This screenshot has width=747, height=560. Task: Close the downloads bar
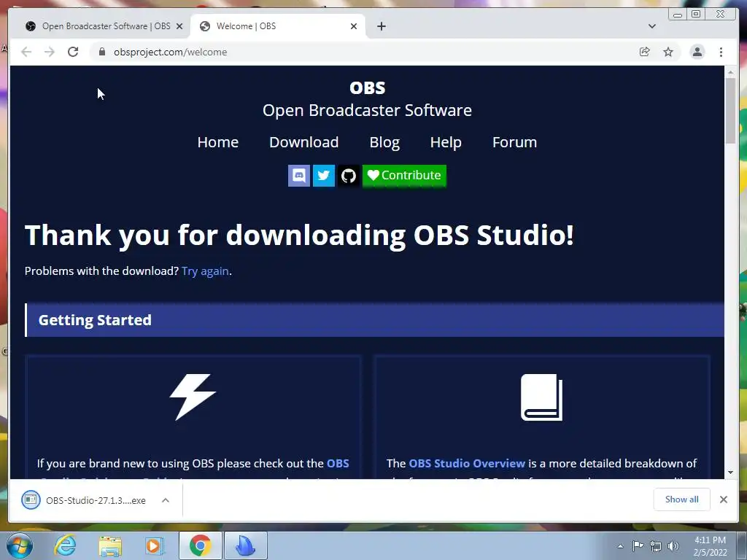[724, 499]
